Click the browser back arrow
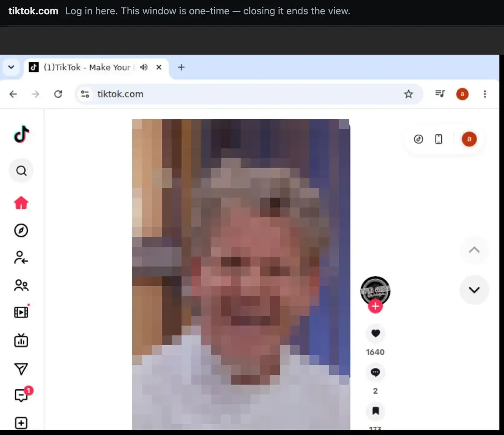504x435 pixels. click(x=13, y=94)
